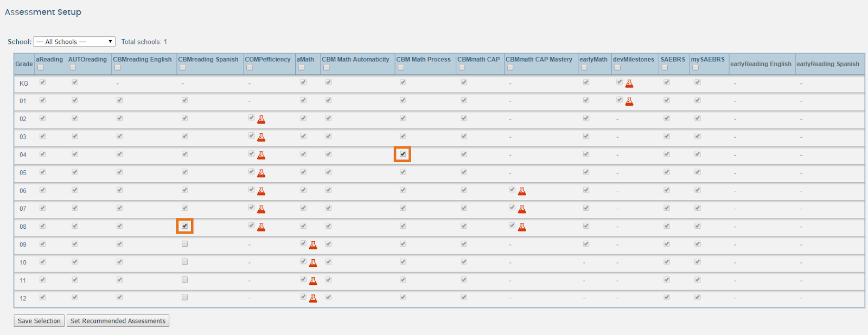
Task: Click the flask icon in grade 08 CBMmath CAP Mastery
Action: (522, 227)
